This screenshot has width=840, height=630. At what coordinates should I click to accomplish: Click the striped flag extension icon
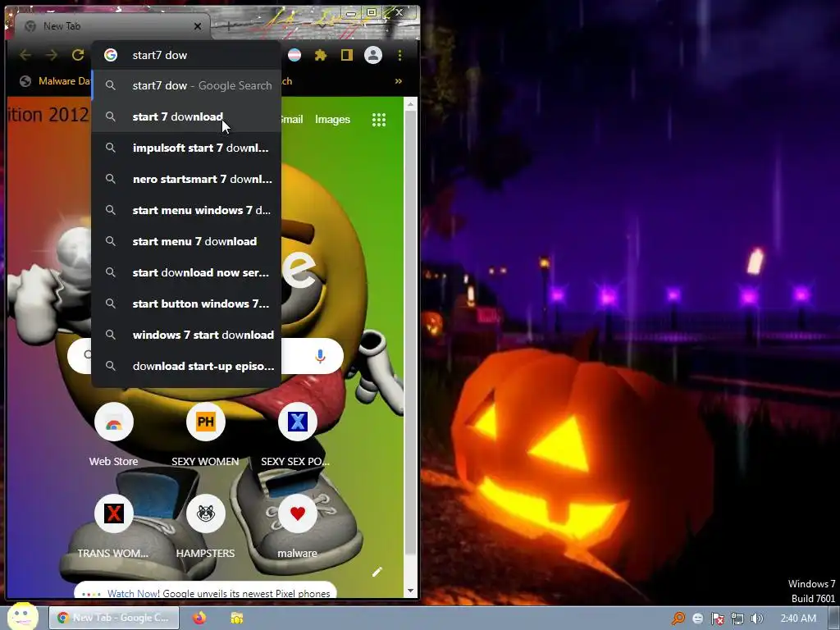pyautogui.click(x=294, y=55)
